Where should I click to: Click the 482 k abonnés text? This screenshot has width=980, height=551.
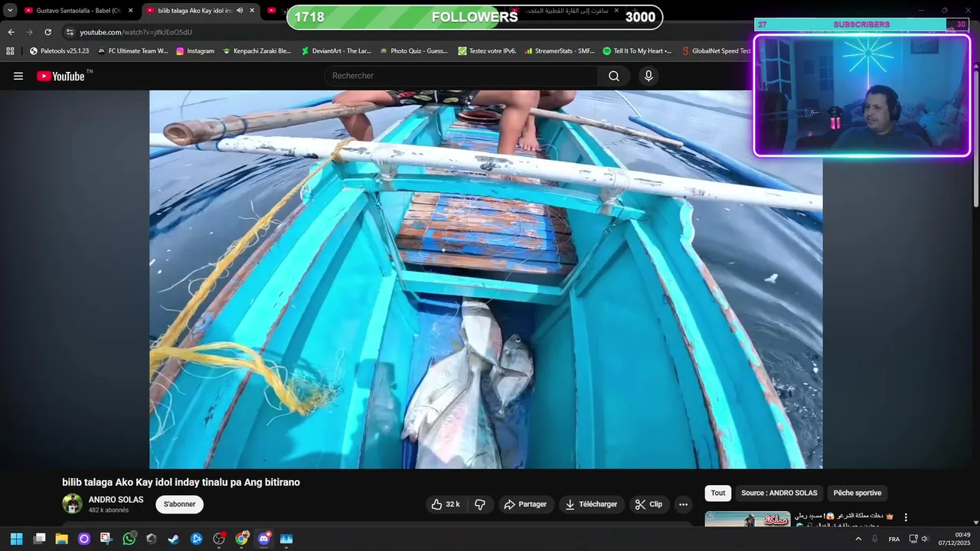coord(109,510)
